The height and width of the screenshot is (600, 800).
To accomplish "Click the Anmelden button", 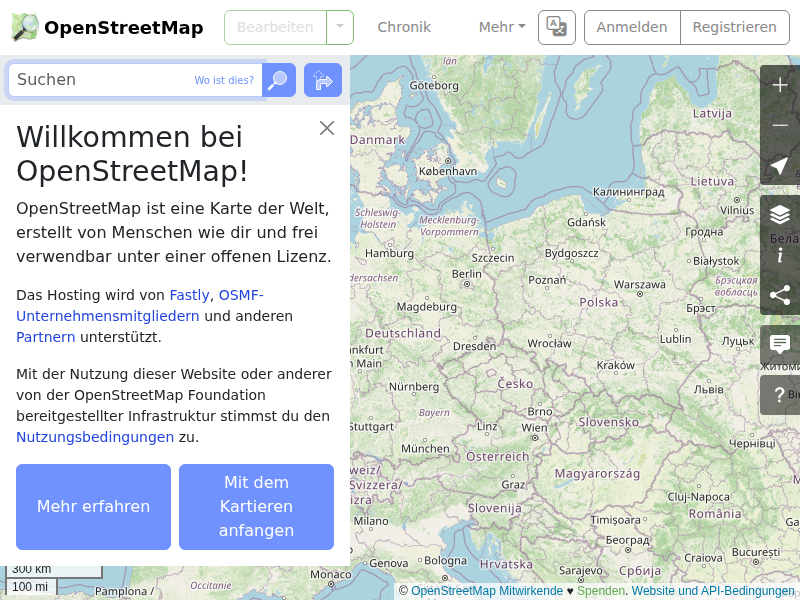I will click(x=631, y=27).
